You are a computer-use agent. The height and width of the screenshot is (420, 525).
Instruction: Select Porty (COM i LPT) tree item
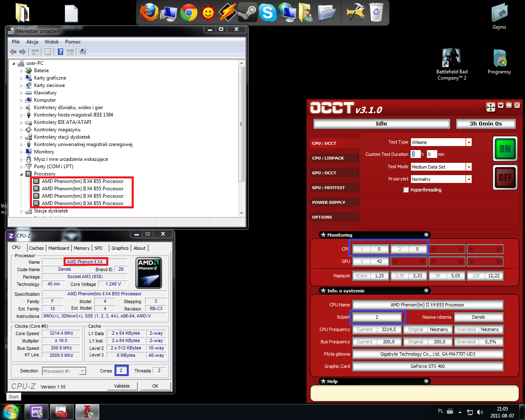click(54, 167)
